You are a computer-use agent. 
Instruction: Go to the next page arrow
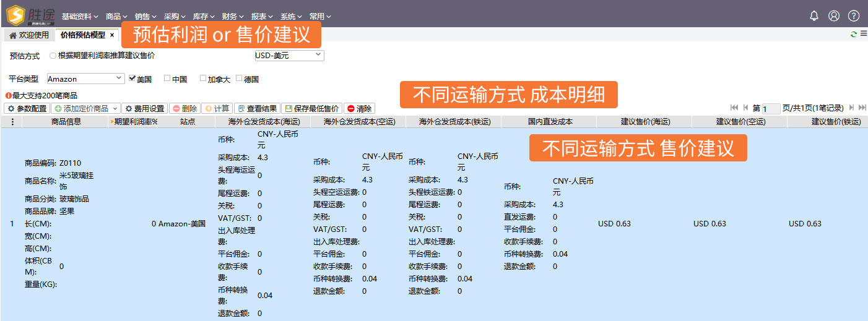tap(852, 108)
